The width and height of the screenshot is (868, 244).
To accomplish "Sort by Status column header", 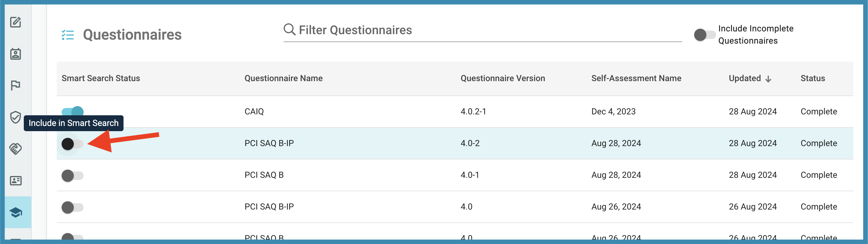I will (812, 78).
